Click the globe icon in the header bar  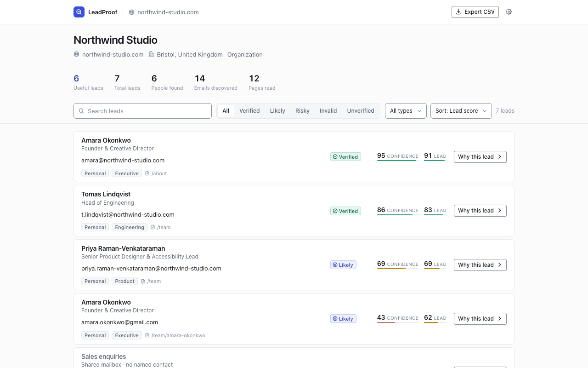132,12
